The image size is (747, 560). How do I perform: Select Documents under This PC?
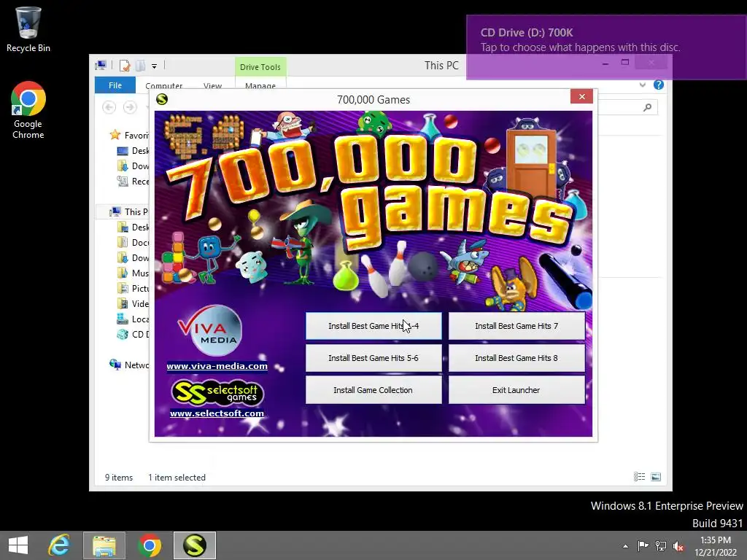click(133, 242)
